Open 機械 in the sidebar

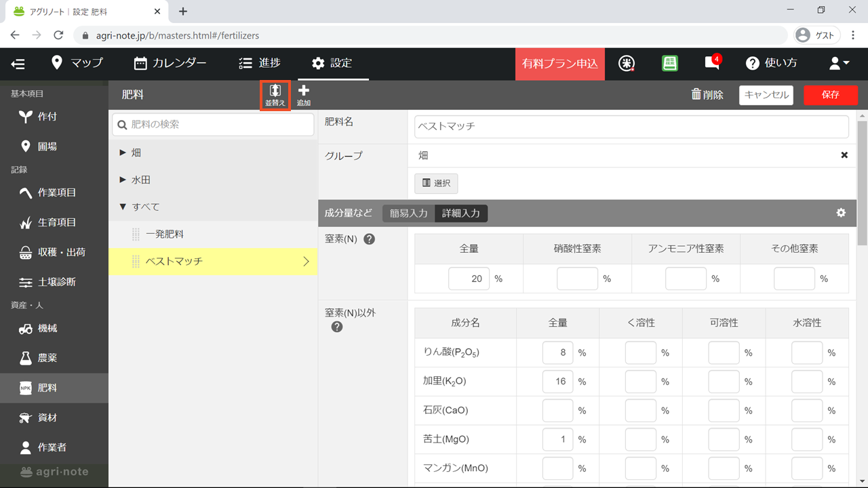point(54,328)
